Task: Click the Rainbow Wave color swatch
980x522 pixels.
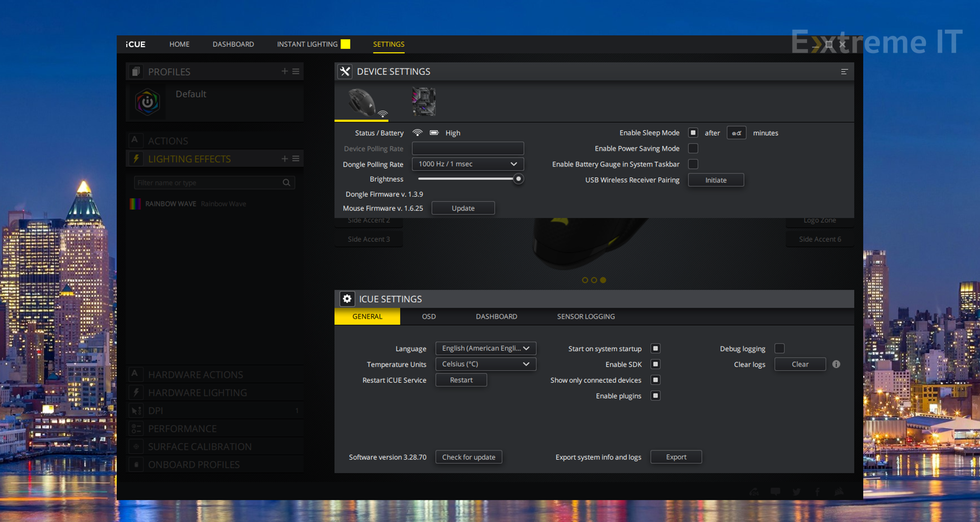Action: [135, 204]
